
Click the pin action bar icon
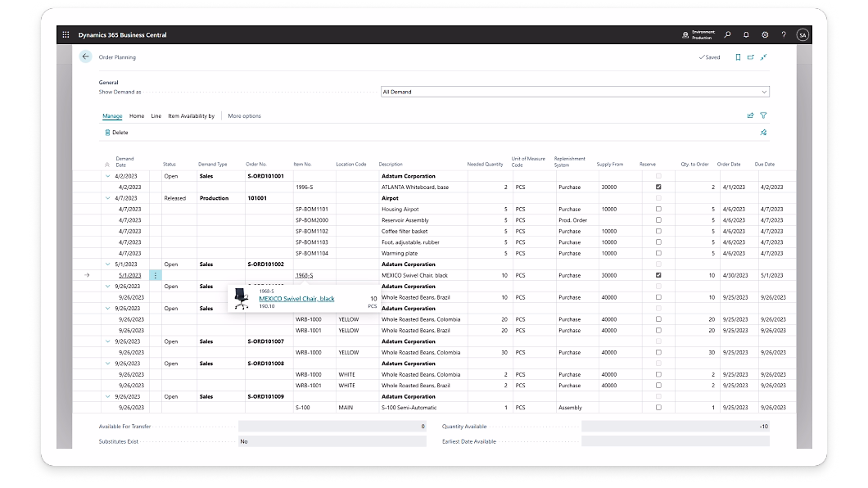[763, 133]
